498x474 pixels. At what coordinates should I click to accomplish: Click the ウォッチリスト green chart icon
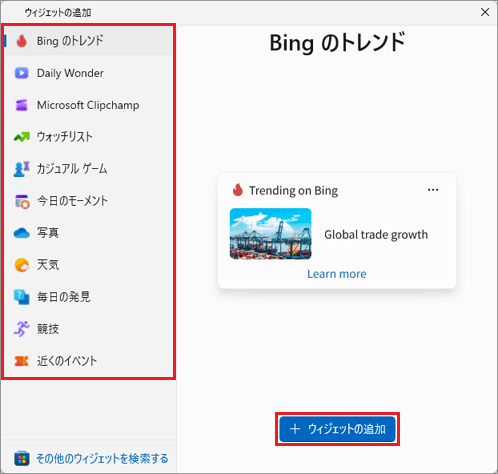click(22, 137)
